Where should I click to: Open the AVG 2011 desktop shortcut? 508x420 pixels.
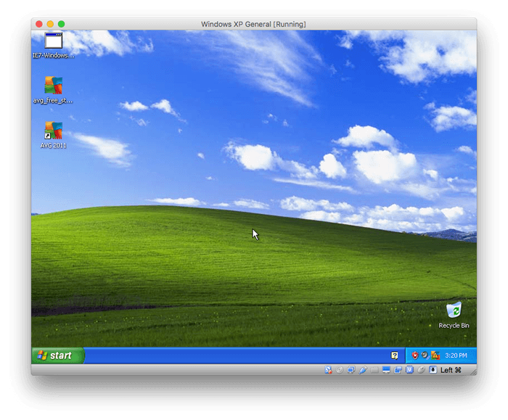point(53,131)
